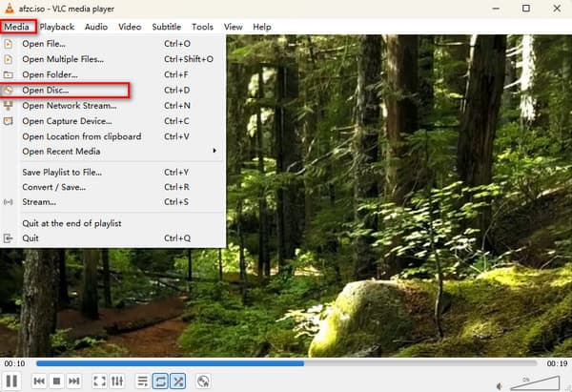The image size is (572, 392).
Task: Open the Media menu
Action: pyautogui.click(x=17, y=27)
